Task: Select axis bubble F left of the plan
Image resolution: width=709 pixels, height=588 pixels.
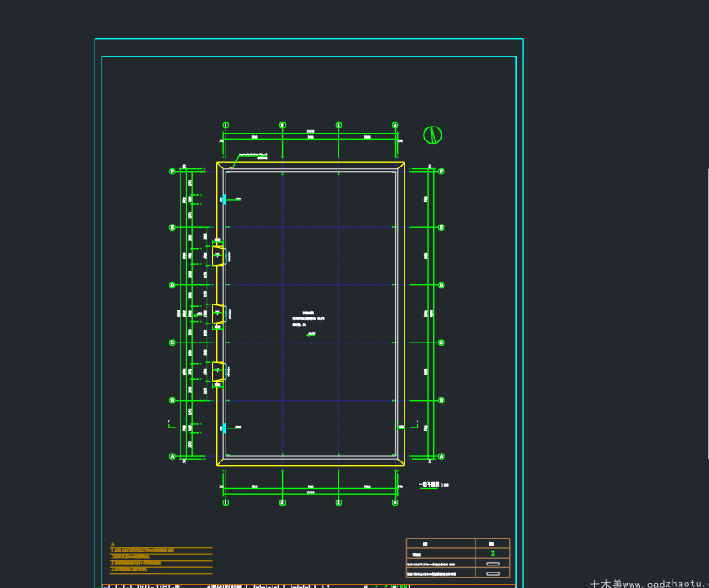Action: tap(173, 172)
